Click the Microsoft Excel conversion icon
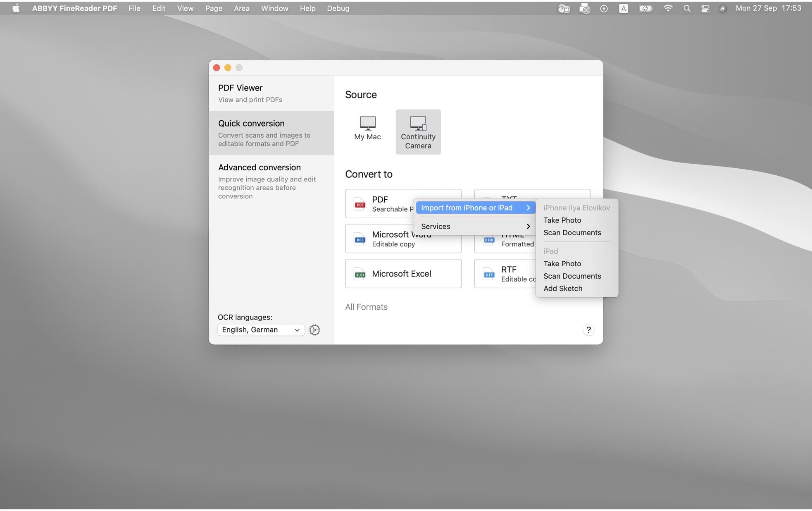 pos(359,273)
